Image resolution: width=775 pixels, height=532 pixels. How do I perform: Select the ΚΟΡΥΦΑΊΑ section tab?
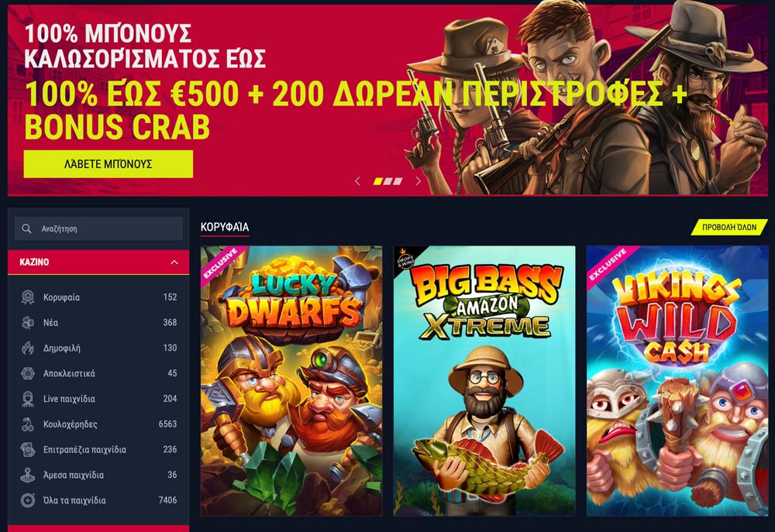click(225, 227)
